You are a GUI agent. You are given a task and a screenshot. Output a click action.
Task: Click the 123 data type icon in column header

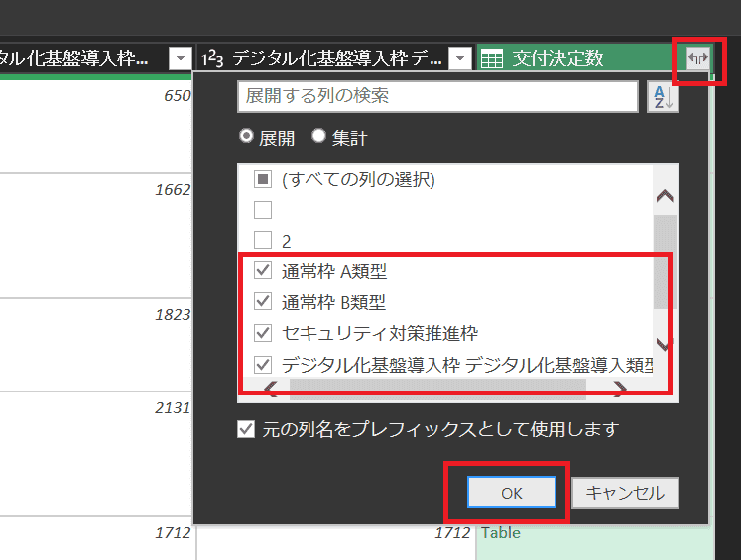212,59
